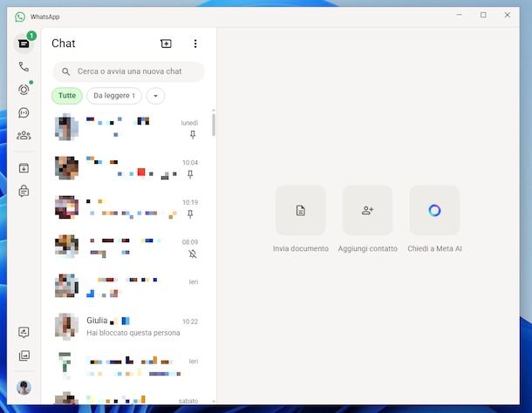The image size is (532, 413).
Task: Maximize the WhatsApp window
Action: point(483,15)
